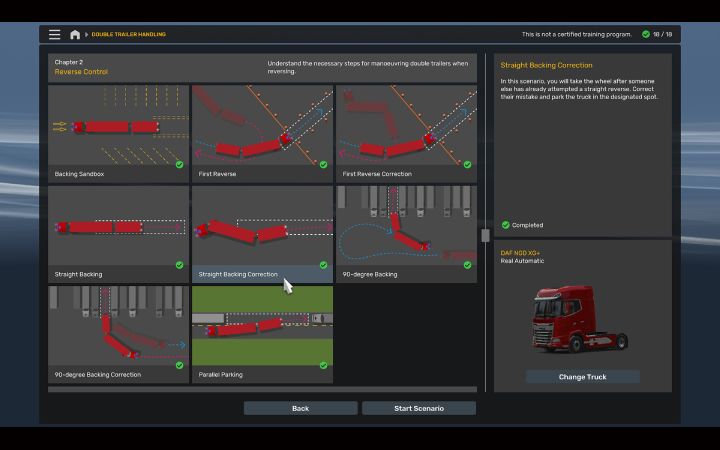Open the Straight Backing scenario tile
The width and height of the screenshot is (720, 450).
point(118,232)
